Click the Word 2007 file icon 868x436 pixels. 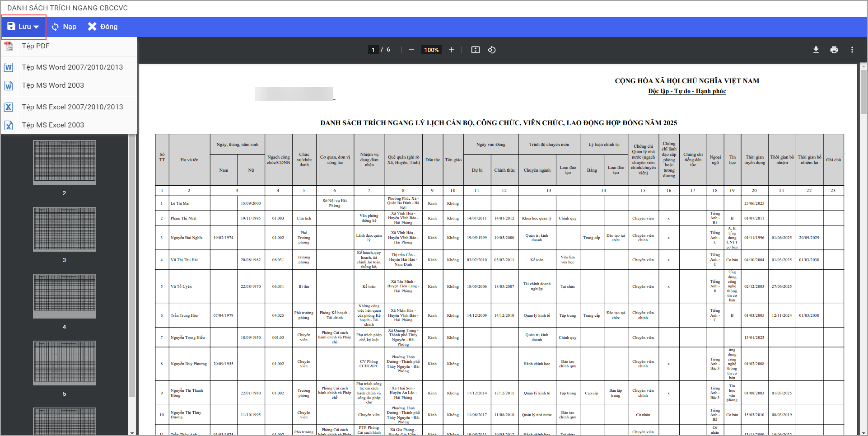coord(9,67)
